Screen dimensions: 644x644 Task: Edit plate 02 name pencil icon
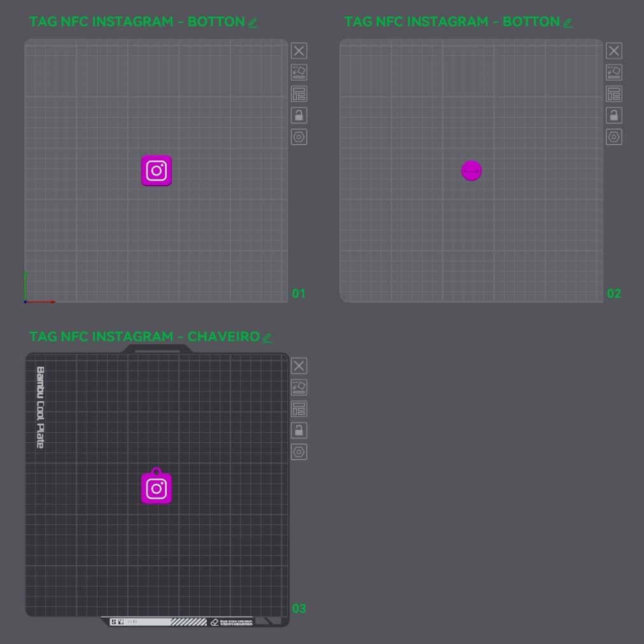click(568, 23)
